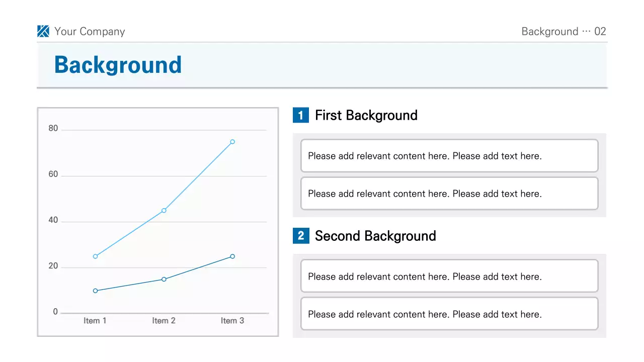Screen dimensions: 644x362
Task: Click the upper text box under Second Background
Action: click(449, 277)
